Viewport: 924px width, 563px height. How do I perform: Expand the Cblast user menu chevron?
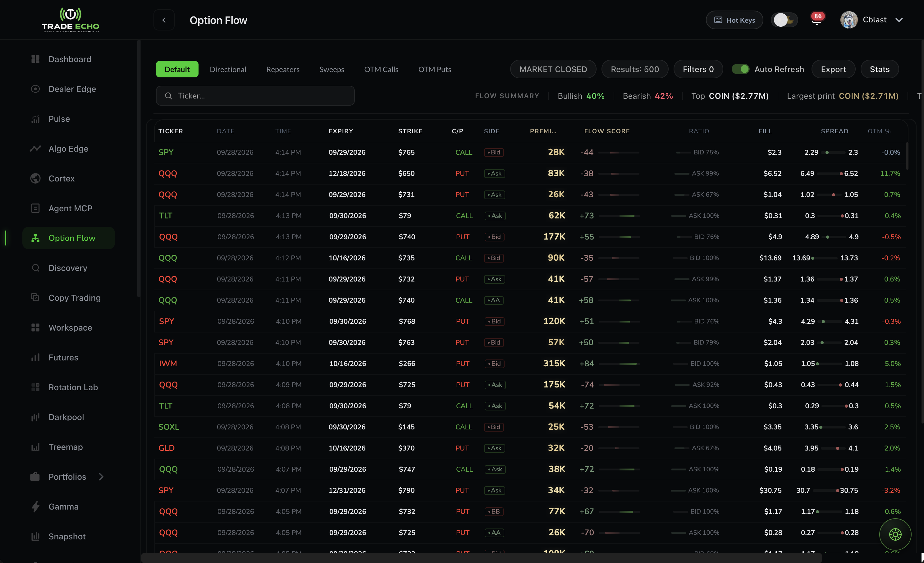(x=899, y=20)
